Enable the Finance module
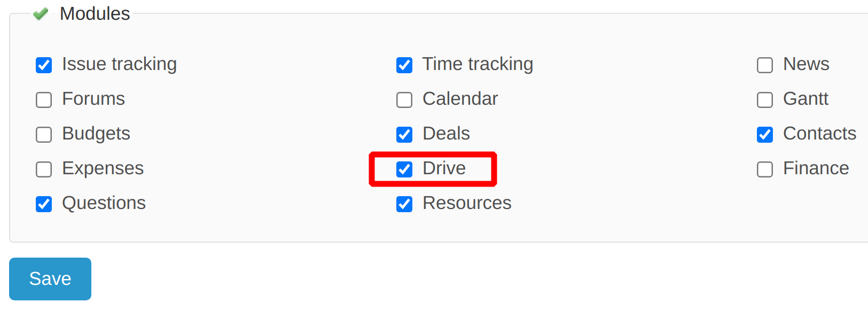The width and height of the screenshot is (868, 310). click(x=765, y=169)
